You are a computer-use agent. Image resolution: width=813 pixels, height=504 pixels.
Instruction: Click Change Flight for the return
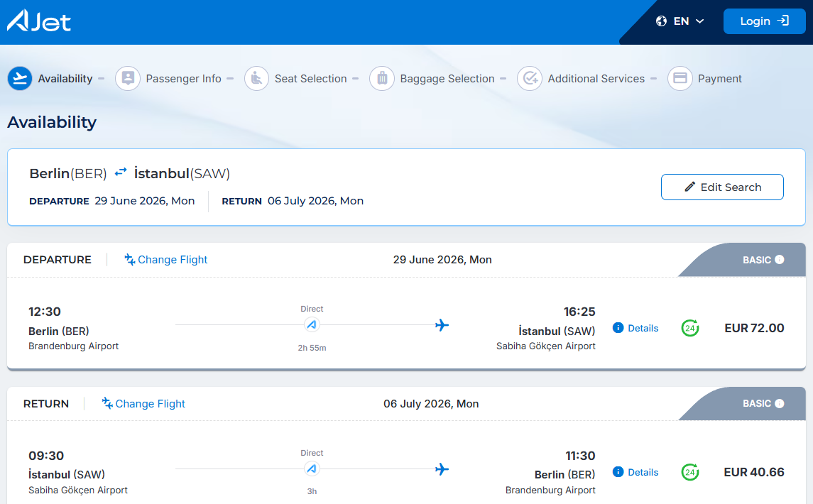143,403
